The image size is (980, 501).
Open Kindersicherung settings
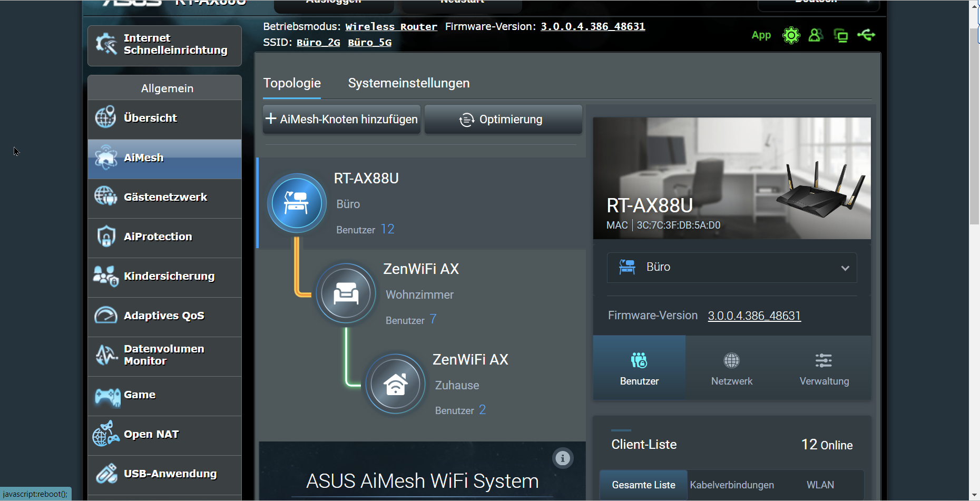(164, 278)
